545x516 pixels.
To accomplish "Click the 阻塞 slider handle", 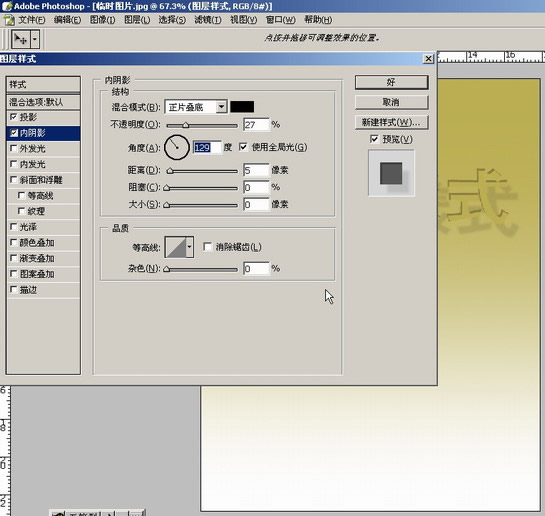I will tap(167, 188).
